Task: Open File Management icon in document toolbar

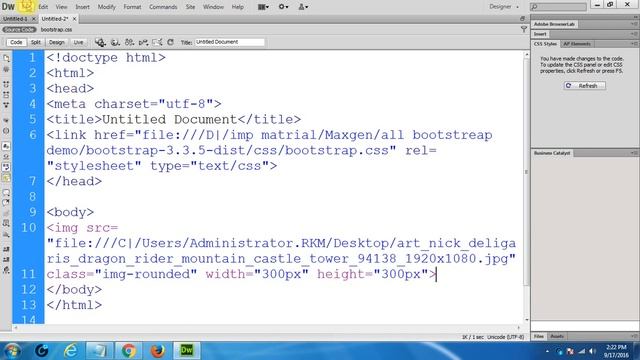Action: tap(129, 42)
